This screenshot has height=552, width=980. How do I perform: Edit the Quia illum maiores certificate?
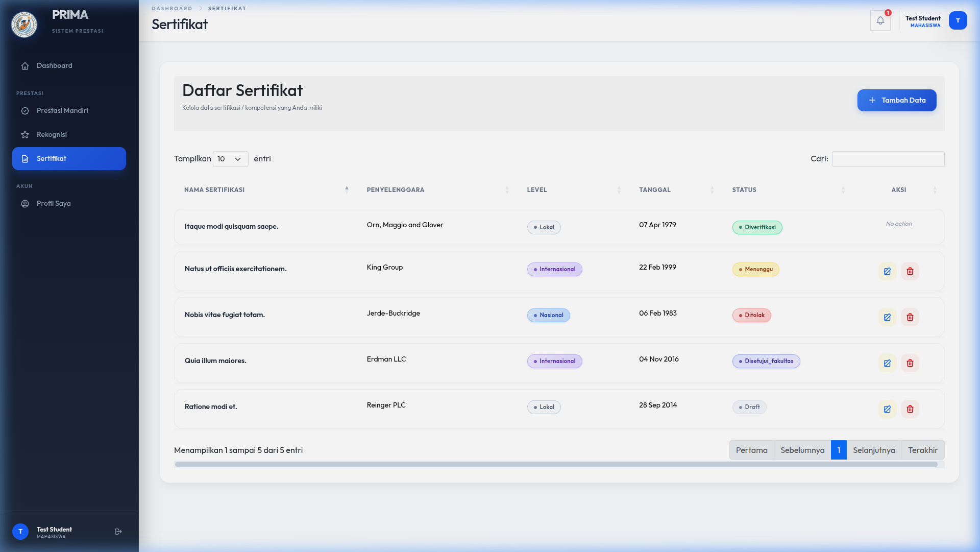click(x=887, y=363)
